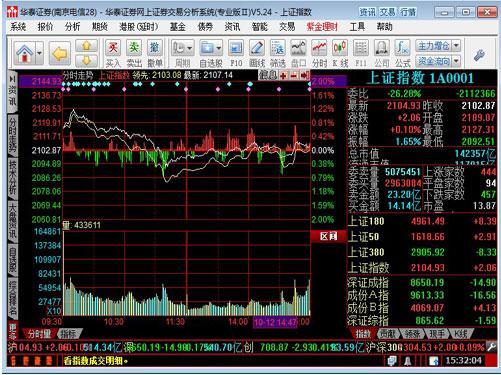
Task: Select the 分时量 tab below chart
Action: [x=39, y=333]
